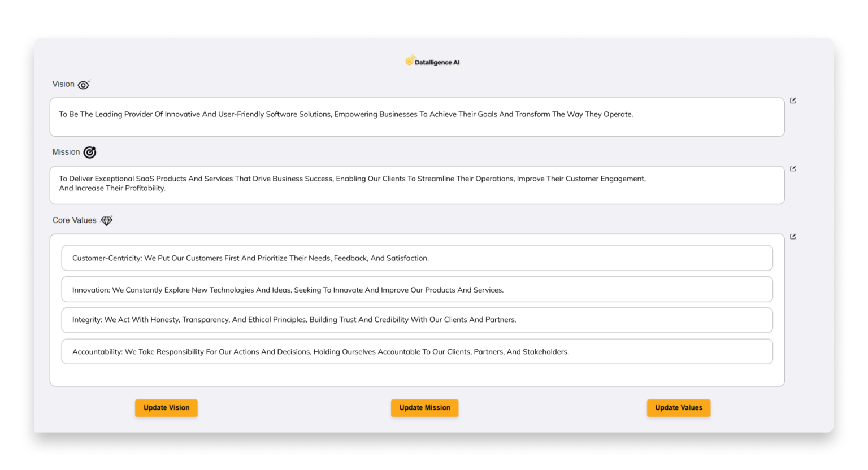Click the Core Values section heading
Image resolution: width=868 pixels, height=470 pixels.
click(x=74, y=220)
